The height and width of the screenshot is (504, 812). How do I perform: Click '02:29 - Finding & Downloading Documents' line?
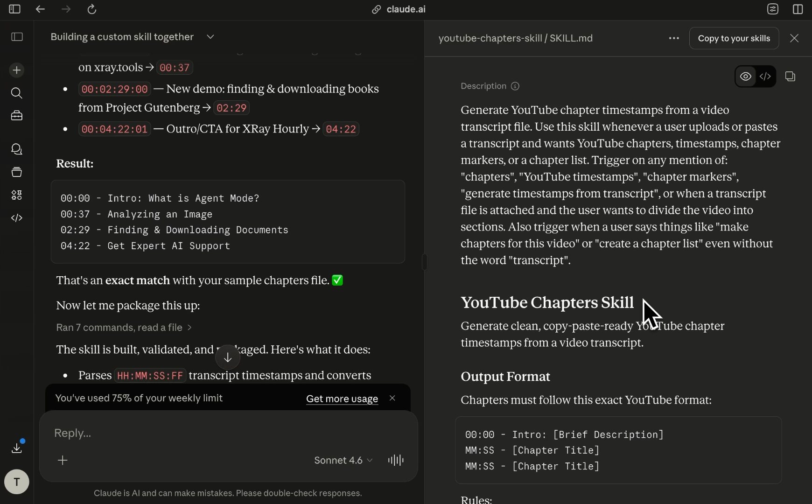[174, 230]
